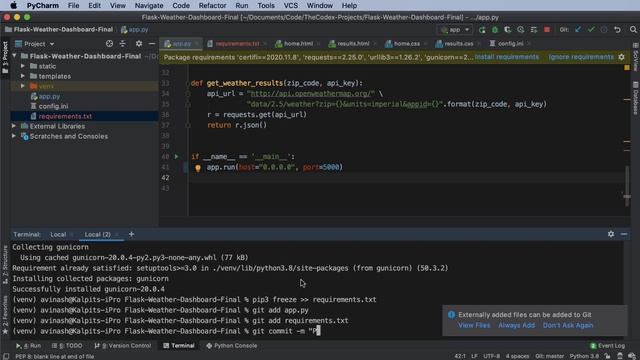This screenshot has width=640, height=360.
Task: Collapse Flask-Weather-Dashboard-Final root folder
Action: click(x=15, y=56)
